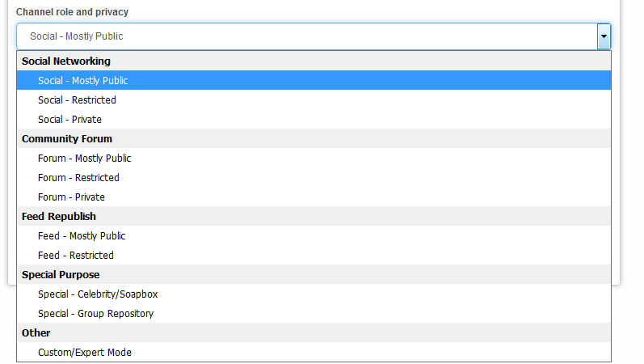Select Special - Celebrity/Soapbox option
644x364 pixels.
click(x=98, y=294)
